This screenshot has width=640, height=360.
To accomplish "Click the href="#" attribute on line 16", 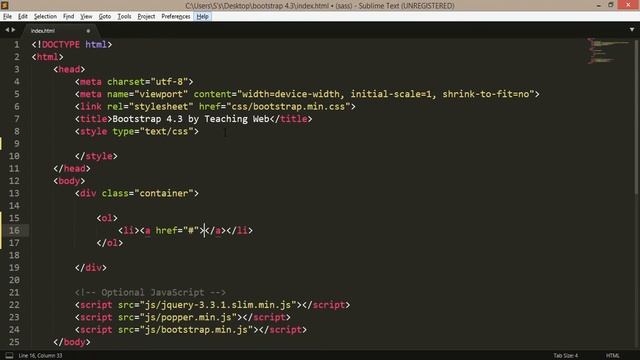I will (177, 230).
